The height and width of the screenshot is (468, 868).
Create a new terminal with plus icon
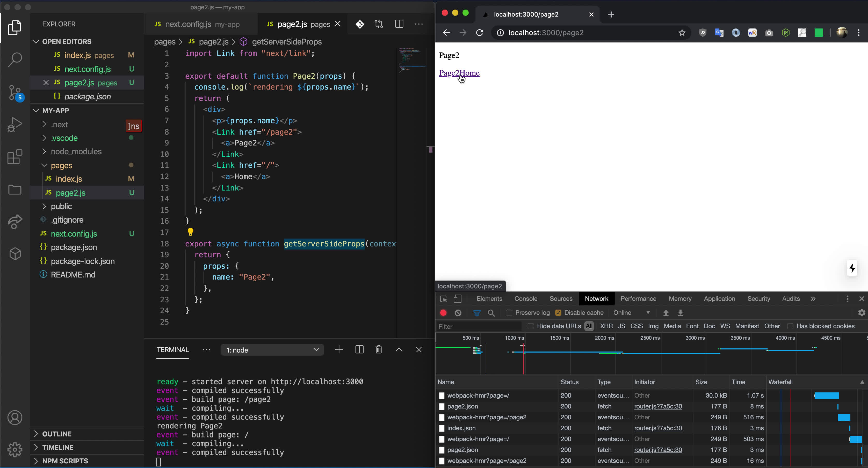click(339, 350)
